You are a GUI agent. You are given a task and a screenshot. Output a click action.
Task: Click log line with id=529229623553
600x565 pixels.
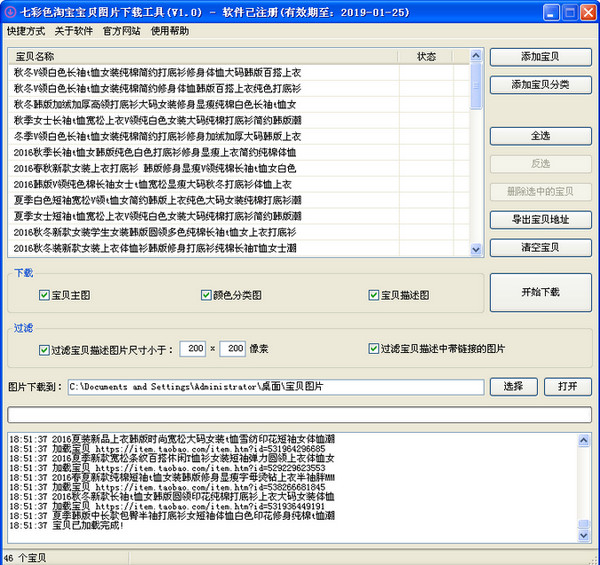point(167,468)
